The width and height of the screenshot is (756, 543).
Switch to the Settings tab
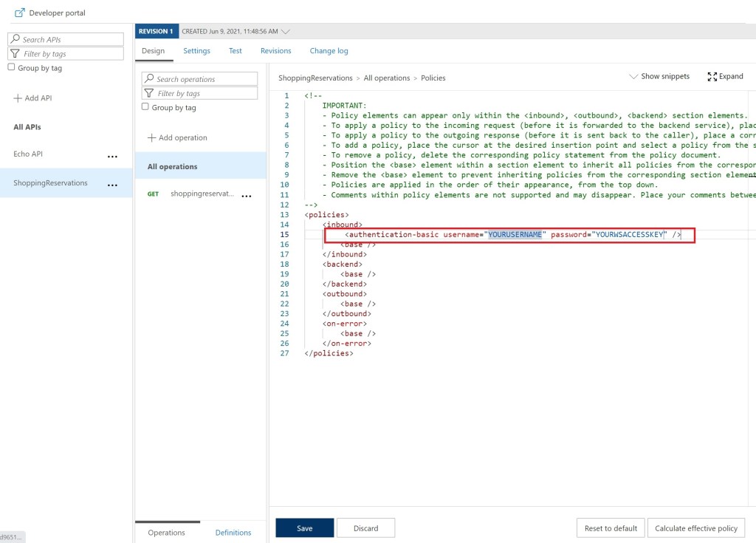coord(196,51)
